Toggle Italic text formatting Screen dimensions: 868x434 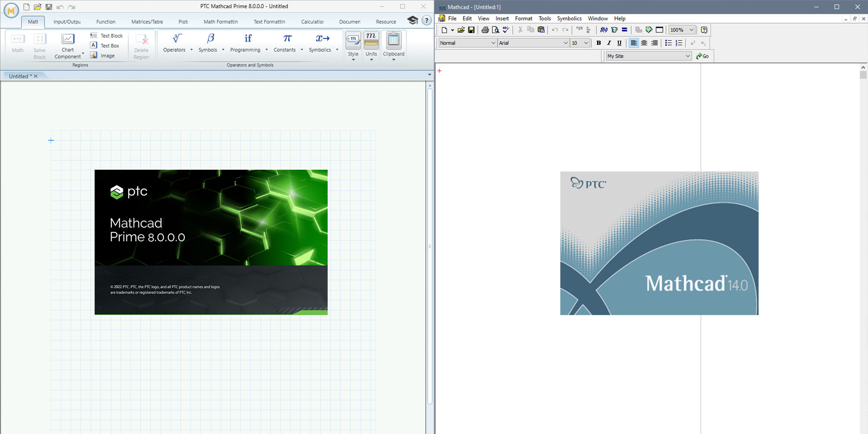point(609,43)
